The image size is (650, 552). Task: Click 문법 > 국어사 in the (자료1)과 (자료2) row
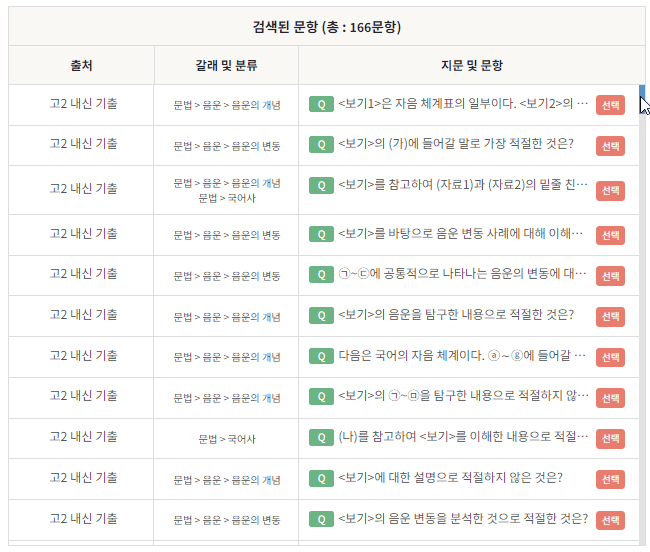227,199
